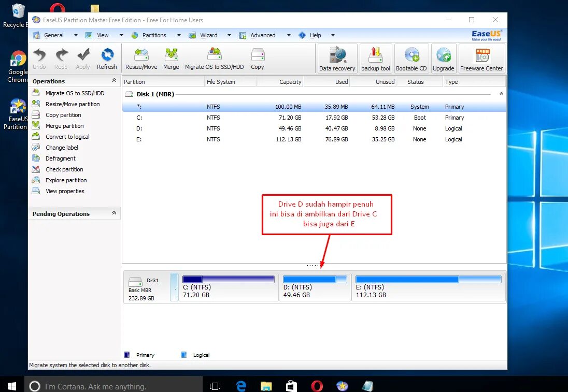Click the Redo toolbar icon
Viewport: 568px width, 392px height.
click(x=61, y=59)
